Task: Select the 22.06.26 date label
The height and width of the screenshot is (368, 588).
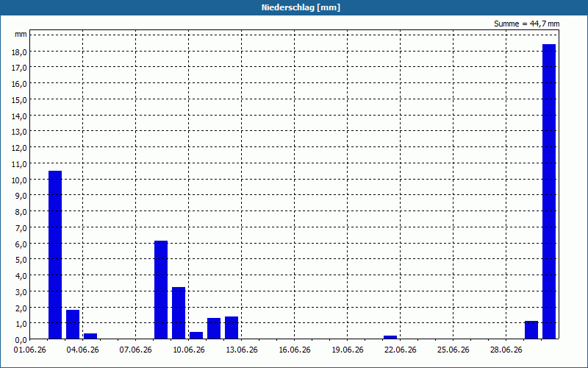Action: pos(400,350)
